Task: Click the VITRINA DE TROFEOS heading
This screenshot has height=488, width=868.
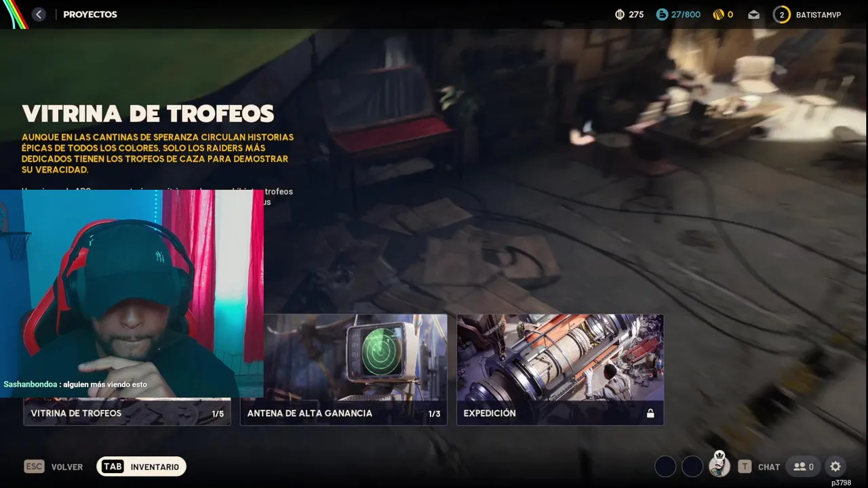Action: 148,114
